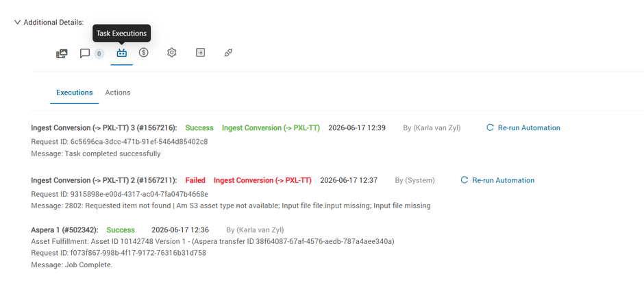Open the images gallery icon tab
The width and height of the screenshot is (644, 283).
pyautogui.click(x=62, y=53)
